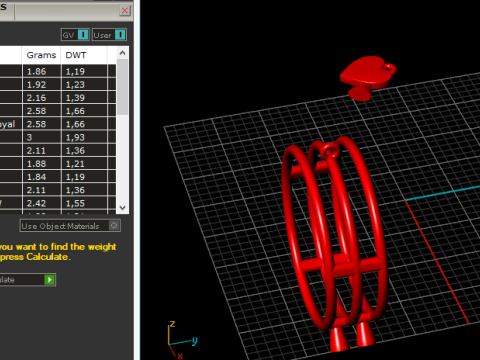The width and height of the screenshot is (480, 360).
Task: Select the 1,39 DWT cell
Action: pos(84,98)
